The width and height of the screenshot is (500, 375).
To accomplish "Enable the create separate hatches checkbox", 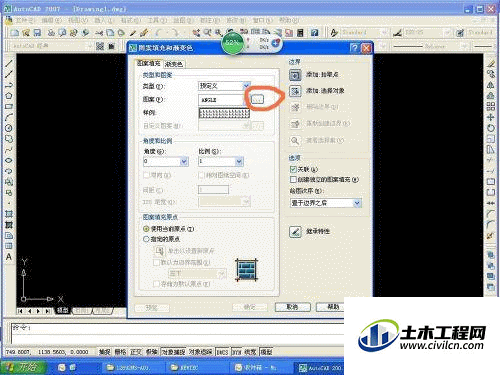I will pos(293,180).
